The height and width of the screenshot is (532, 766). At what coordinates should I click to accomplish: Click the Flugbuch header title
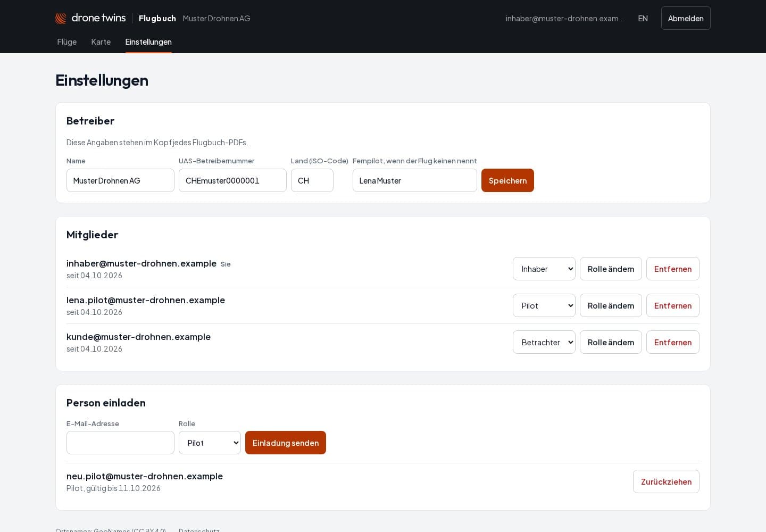coord(157,18)
